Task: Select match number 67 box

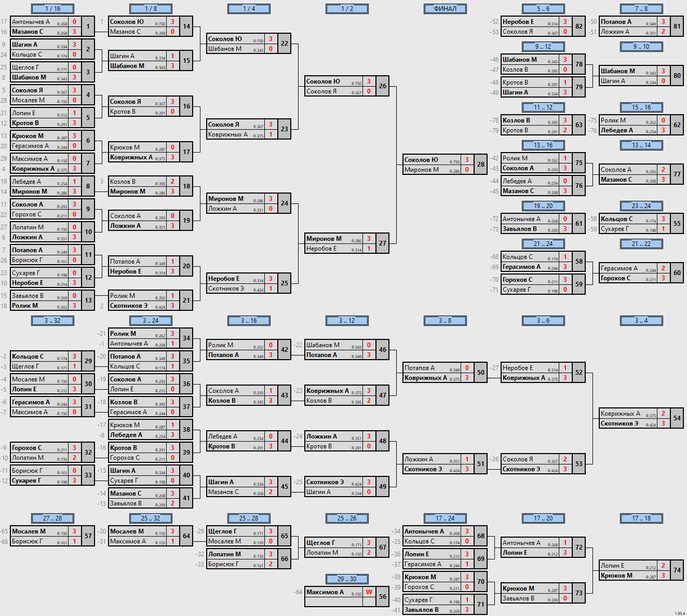Action: pyautogui.click(x=383, y=547)
